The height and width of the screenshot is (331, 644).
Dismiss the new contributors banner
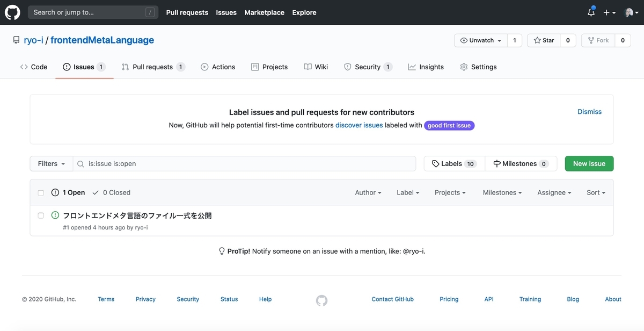click(x=589, y=112)
